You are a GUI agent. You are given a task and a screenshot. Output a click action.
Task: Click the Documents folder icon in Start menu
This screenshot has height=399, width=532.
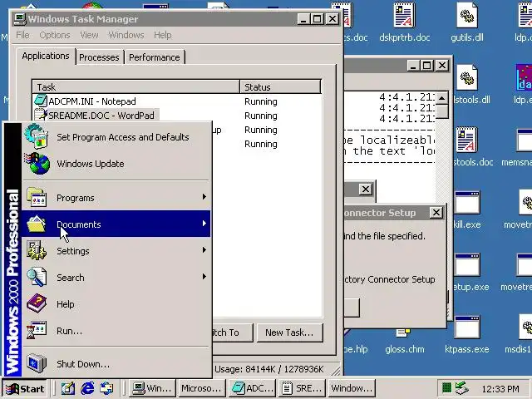pos(37,224)
